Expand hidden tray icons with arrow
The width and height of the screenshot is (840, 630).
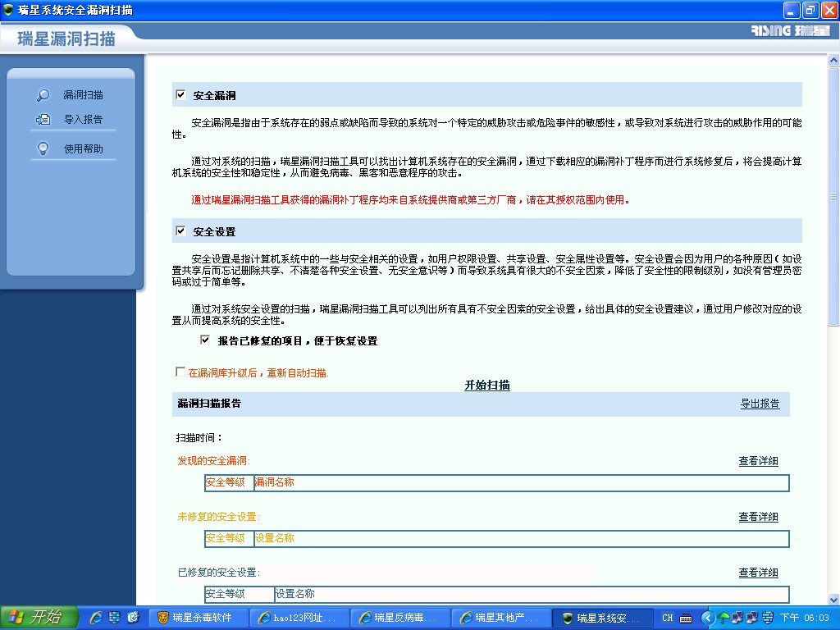[707, 618]
